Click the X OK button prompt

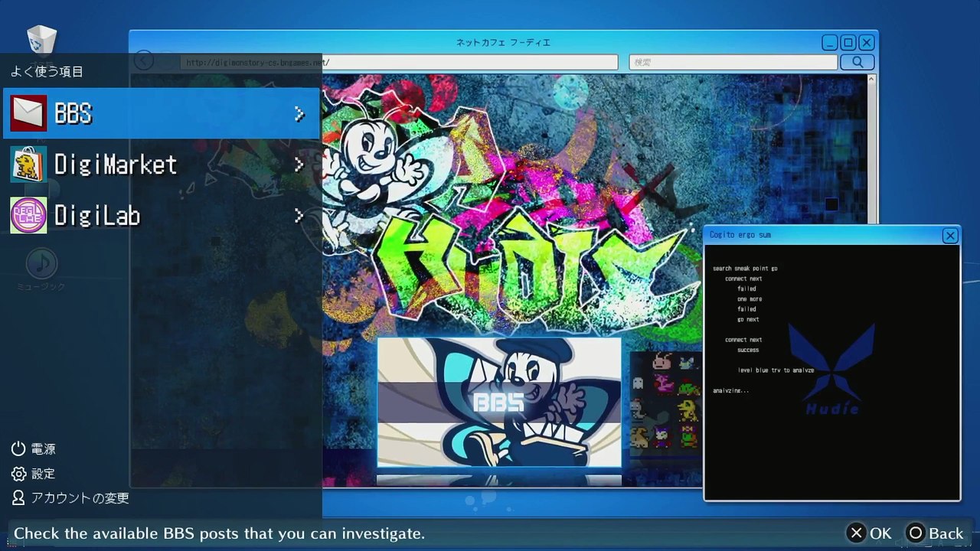point(869,533)
